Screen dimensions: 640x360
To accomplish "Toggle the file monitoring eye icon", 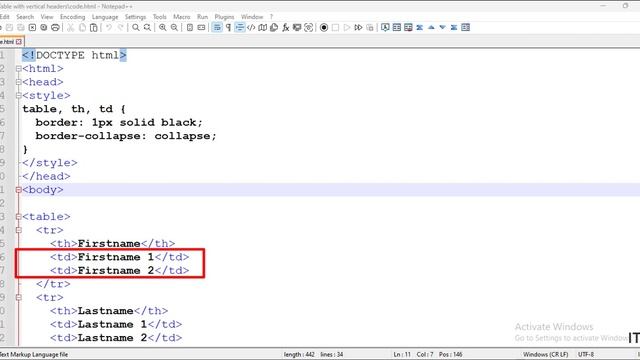I will click(308, 27).
